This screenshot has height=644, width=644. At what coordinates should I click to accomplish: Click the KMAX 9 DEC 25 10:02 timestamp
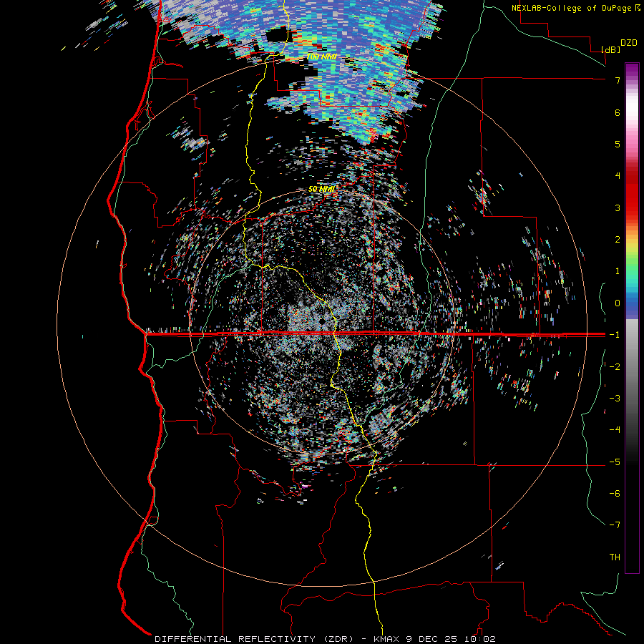pos(434,639)
